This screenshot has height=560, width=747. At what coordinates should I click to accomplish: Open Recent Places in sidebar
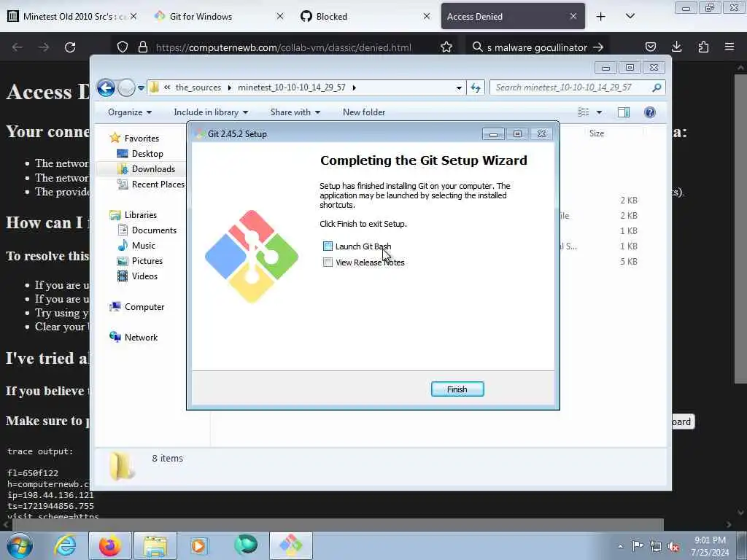tap(158, 184)
